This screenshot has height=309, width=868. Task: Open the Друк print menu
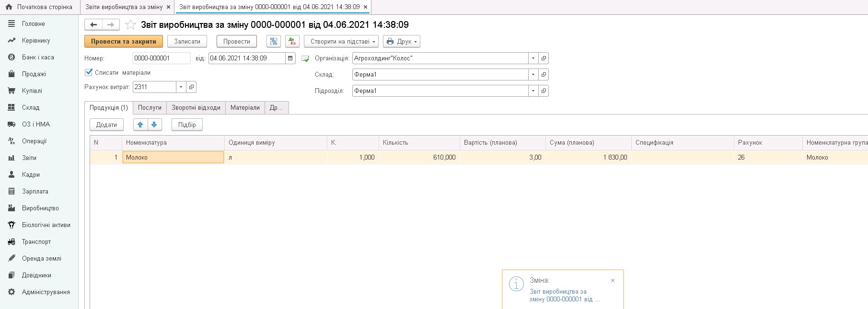click(x=401, y=42)
